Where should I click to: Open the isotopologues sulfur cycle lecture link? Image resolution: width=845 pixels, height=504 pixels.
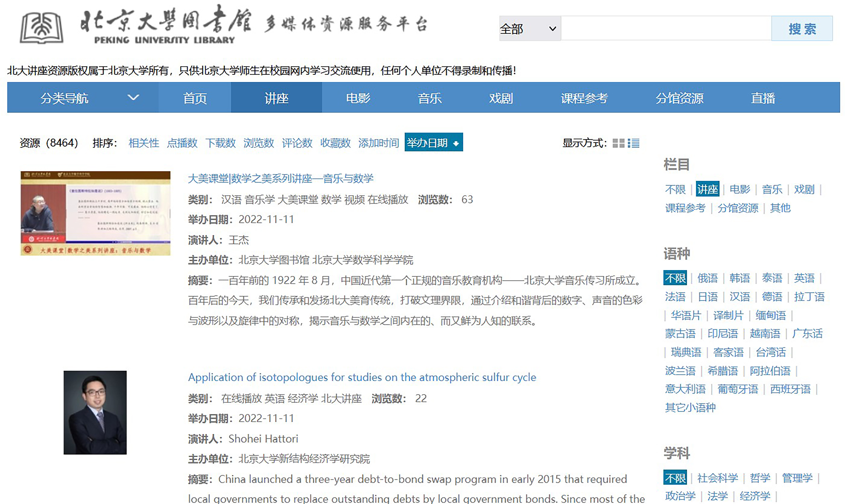tap(362, 377)
